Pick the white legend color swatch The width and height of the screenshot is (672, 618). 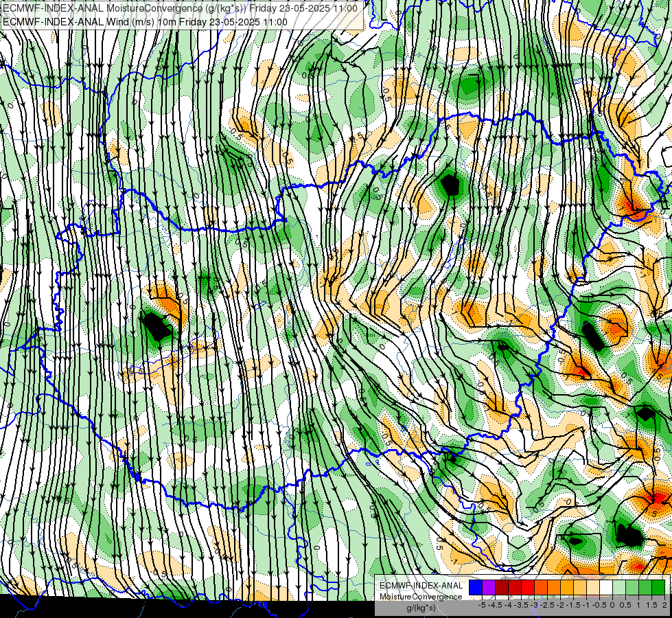(606, 588)
